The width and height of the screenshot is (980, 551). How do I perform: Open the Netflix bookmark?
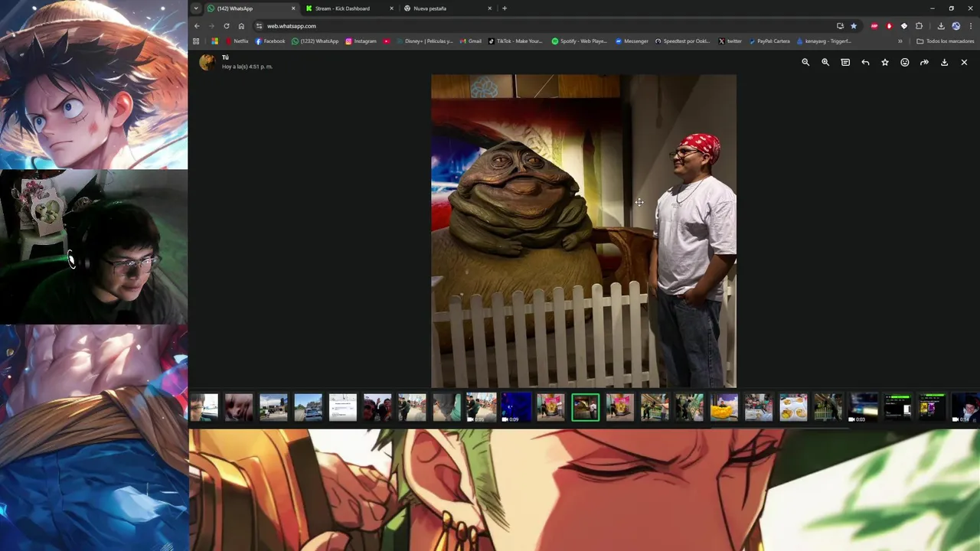point(237,41)
